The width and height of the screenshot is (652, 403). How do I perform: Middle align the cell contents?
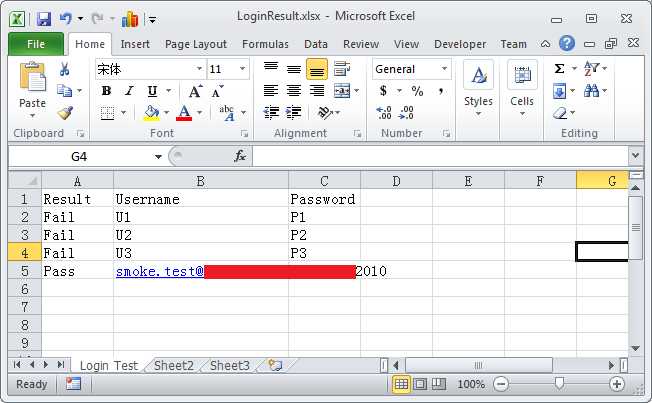pyautogui.click(x=294, y=68)
